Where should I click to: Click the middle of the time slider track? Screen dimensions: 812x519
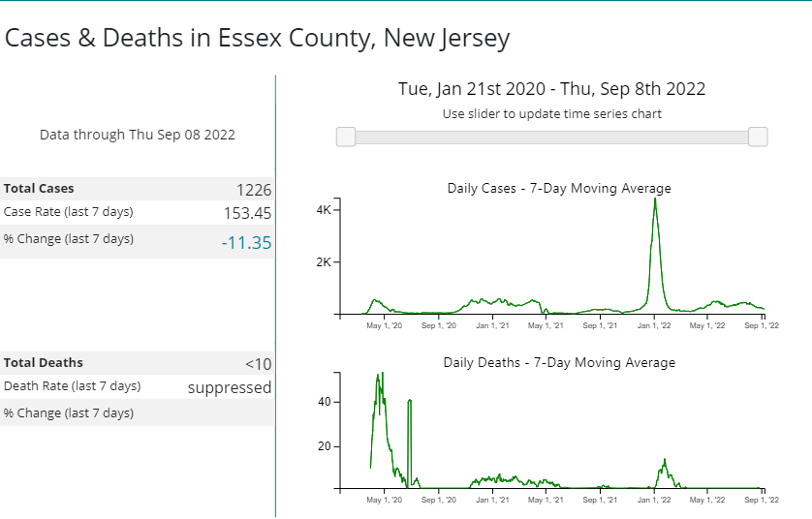pos(551,137)
